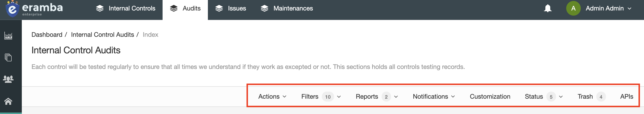Click the eramba enterprise logo
Screen dimensions: 644x114
[34, 9]
